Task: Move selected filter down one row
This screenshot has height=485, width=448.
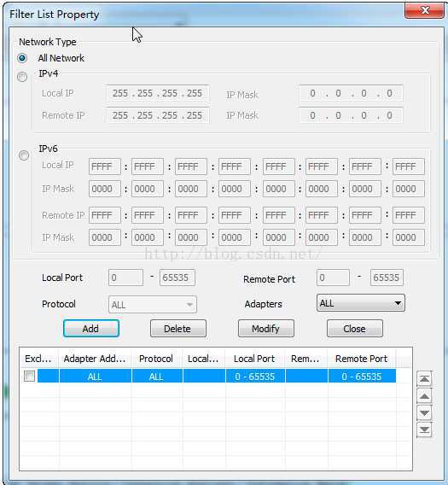Action: (424, 412)
